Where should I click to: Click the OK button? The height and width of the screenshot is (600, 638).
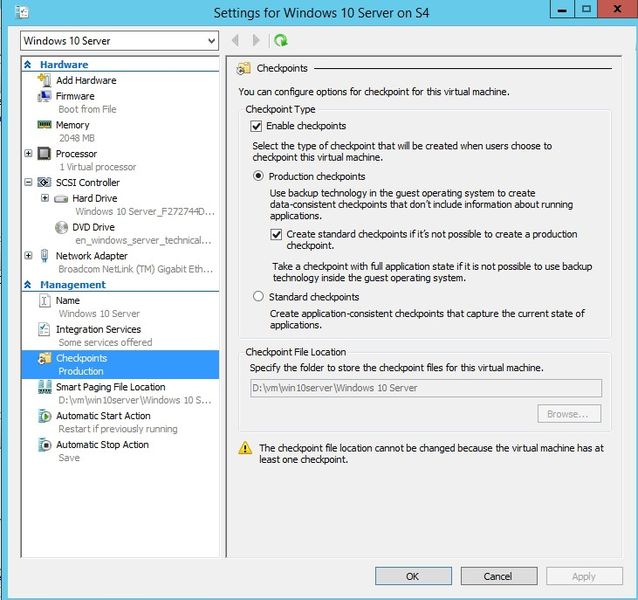coord(413,576)
